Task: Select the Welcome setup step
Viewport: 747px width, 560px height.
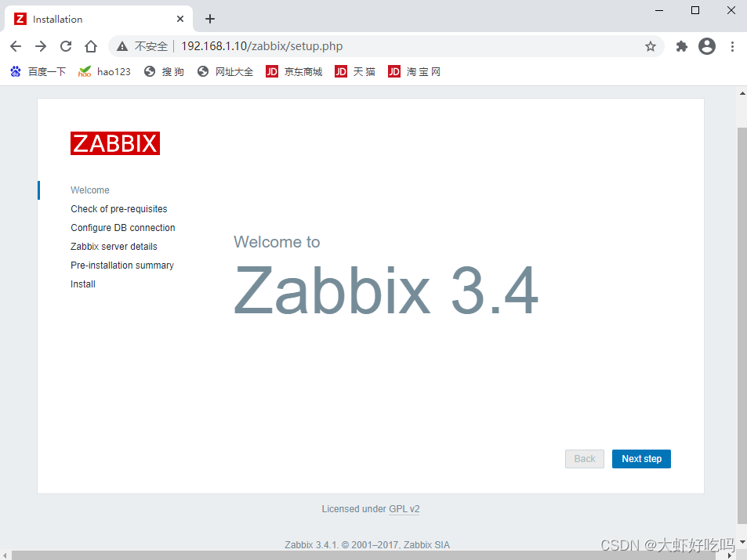Action: tap(90, 190)
